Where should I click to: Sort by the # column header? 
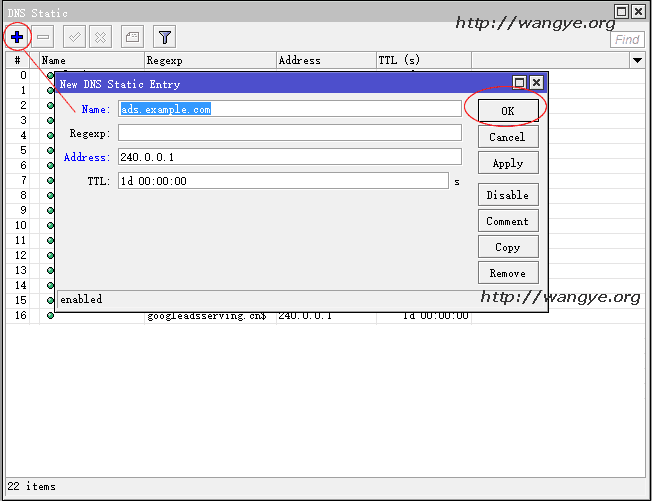[17, 61]
